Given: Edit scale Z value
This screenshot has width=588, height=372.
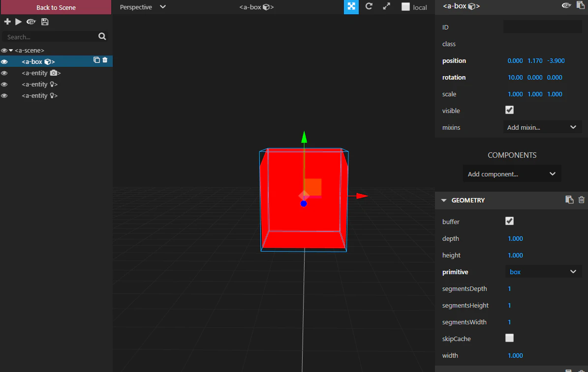Looking at the screenshot, I should (555, 94).
